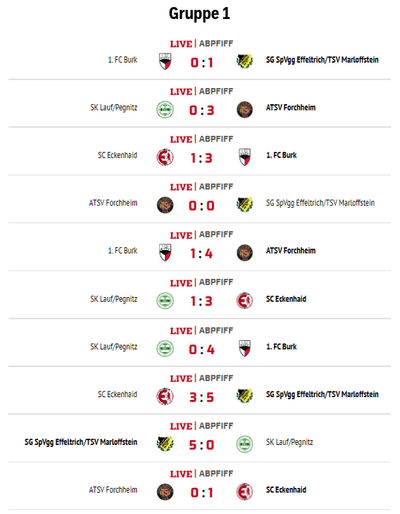Image resolution: width=400 pixels, height=514 pixels.
Task: Click SK Lauf/Pegnitz crest in 5:0 match
Action: (244, 444)
